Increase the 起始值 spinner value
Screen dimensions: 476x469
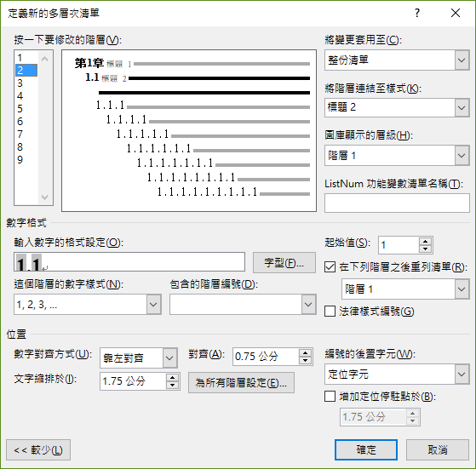click(425, 242)
